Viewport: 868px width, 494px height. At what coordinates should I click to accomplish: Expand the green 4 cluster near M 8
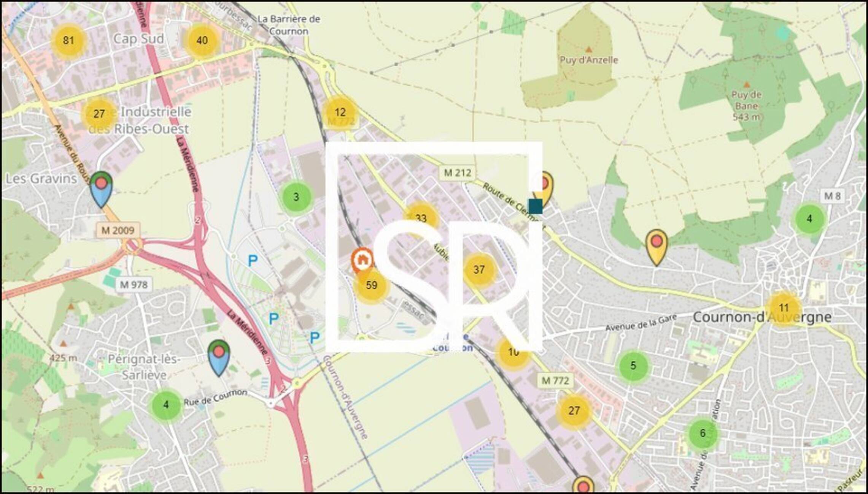tap(809, 218)
